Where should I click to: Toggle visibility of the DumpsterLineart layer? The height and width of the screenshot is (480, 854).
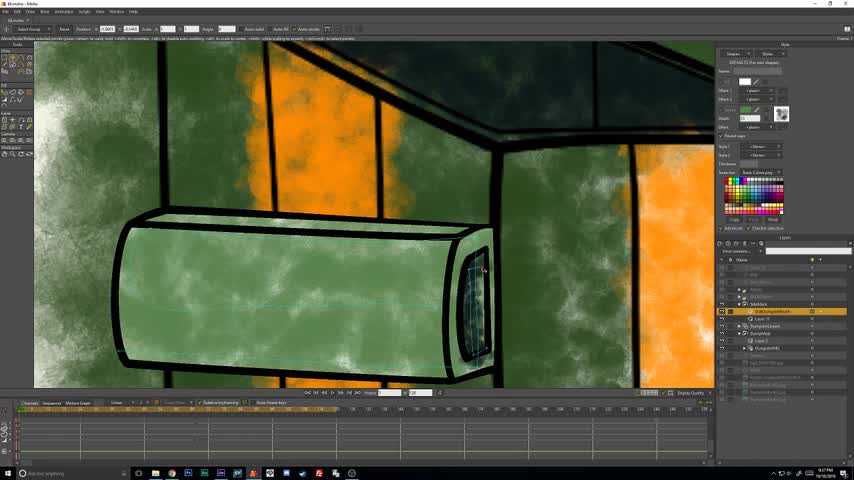click(x=722, y=326)
